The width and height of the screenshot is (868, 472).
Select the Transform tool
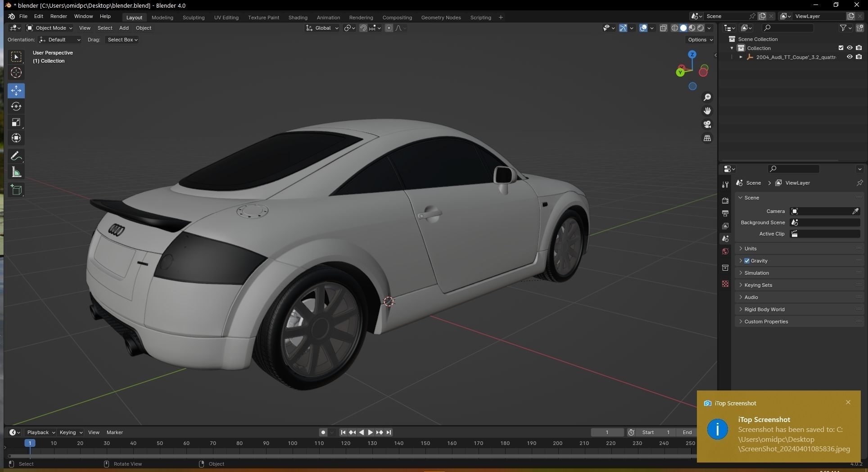click(x=16, y=138)
